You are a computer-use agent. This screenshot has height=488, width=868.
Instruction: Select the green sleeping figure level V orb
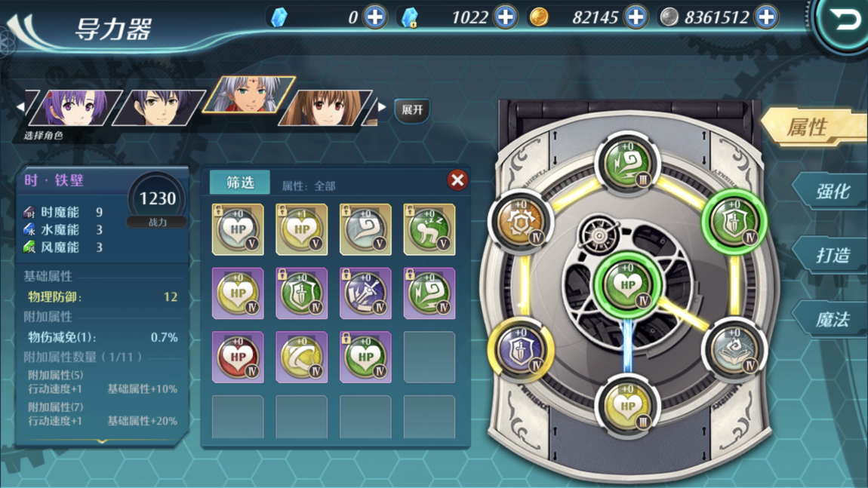tap(429, 229)
